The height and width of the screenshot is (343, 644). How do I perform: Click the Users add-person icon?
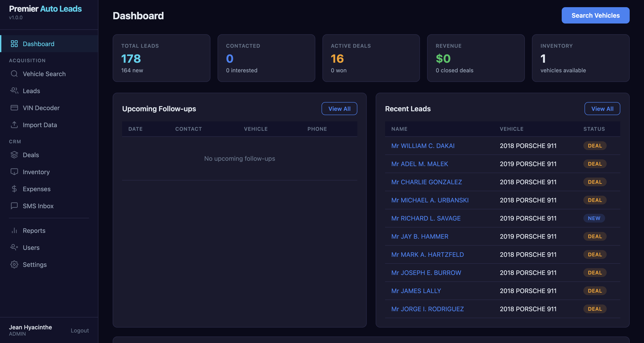pos(14,247)
